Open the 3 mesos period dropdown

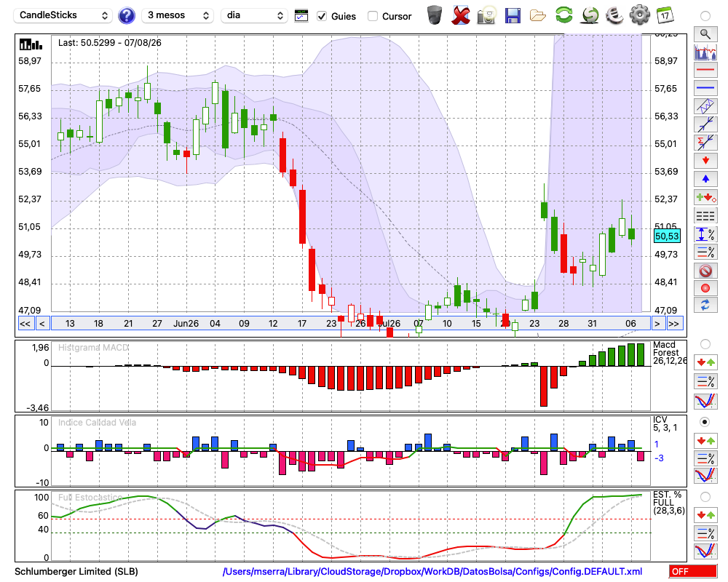[178, 15]
